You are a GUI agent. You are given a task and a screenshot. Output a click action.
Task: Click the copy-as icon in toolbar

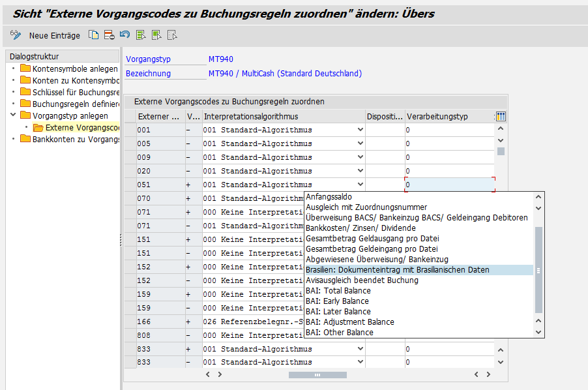click(94, 35)
